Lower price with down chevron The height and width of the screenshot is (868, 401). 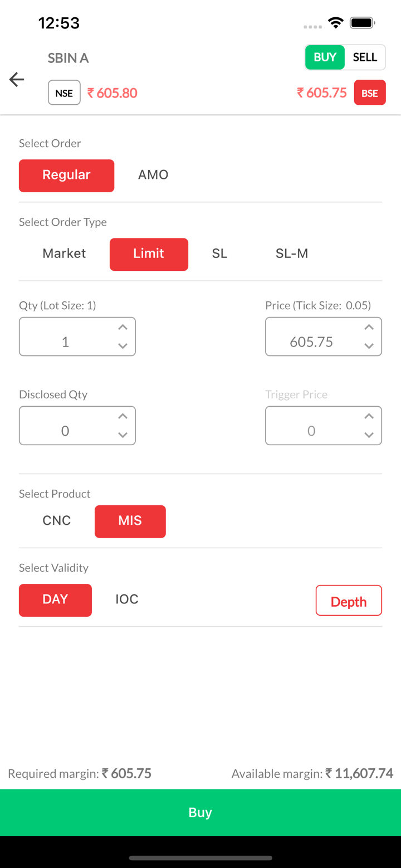click(369, 346)
